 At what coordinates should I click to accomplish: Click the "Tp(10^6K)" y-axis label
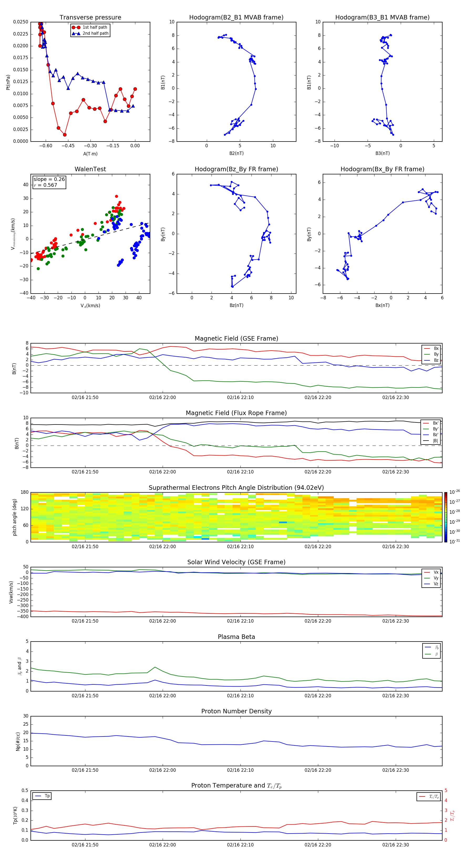pyautogui.click(x=15, y=815)
